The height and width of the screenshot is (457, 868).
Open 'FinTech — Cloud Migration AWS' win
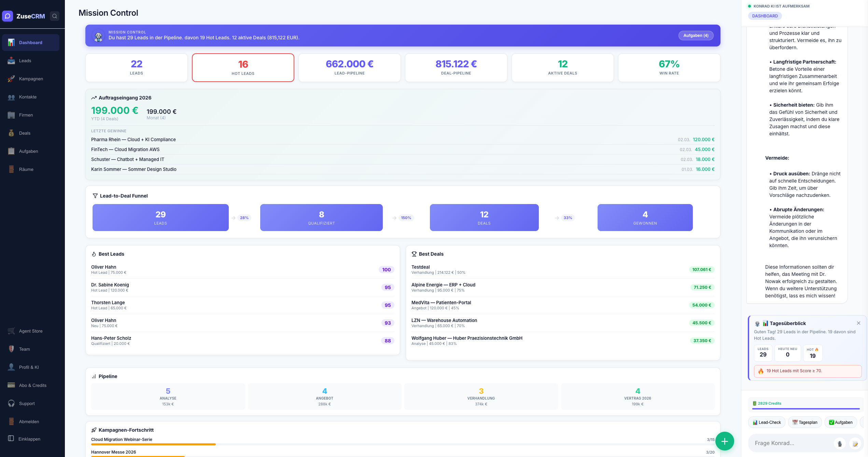(403, 149)
